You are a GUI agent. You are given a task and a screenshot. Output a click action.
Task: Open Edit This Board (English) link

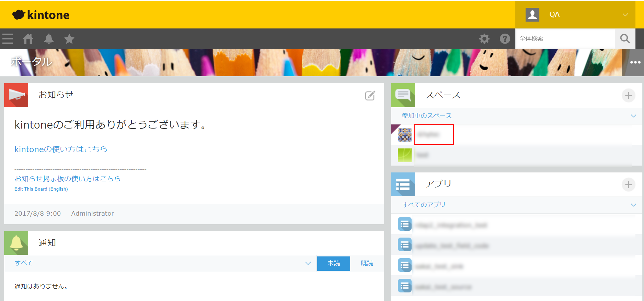(41, 189)
